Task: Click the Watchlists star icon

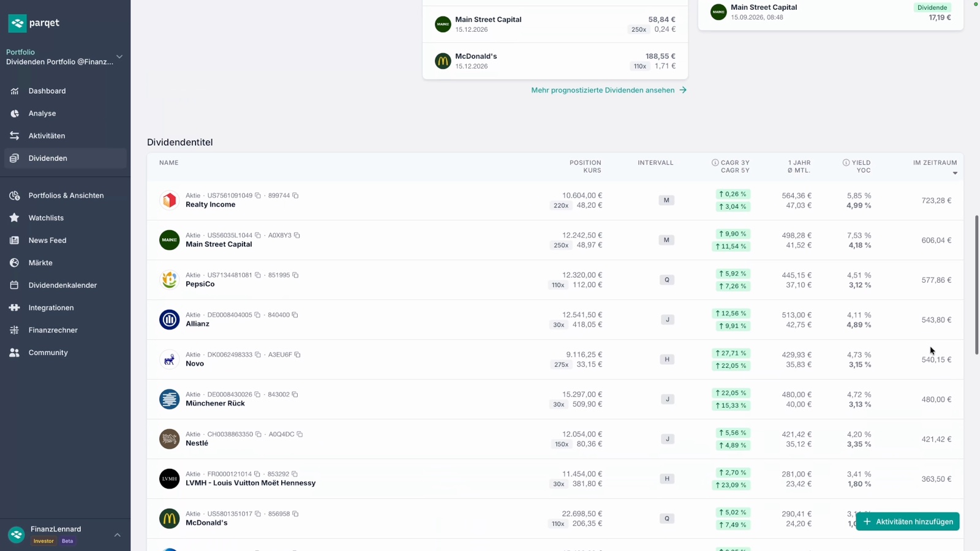Action: (15, 218)
